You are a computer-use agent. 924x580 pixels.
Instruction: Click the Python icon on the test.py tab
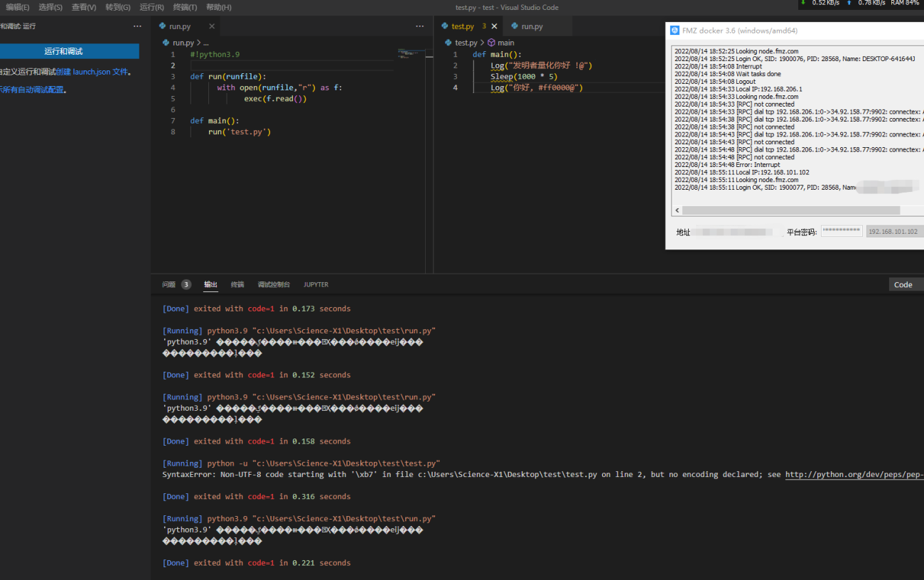click(445, 26)
